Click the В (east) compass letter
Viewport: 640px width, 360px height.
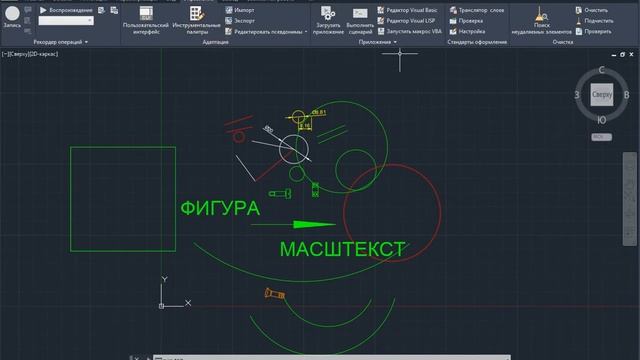[x=627, y=95]
